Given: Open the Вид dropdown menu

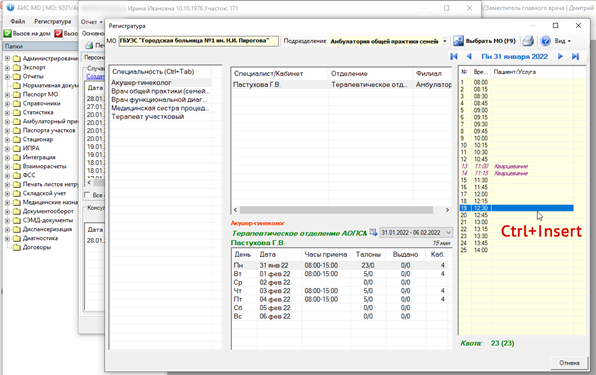Looking at the screenshot, I should (563, 41).
